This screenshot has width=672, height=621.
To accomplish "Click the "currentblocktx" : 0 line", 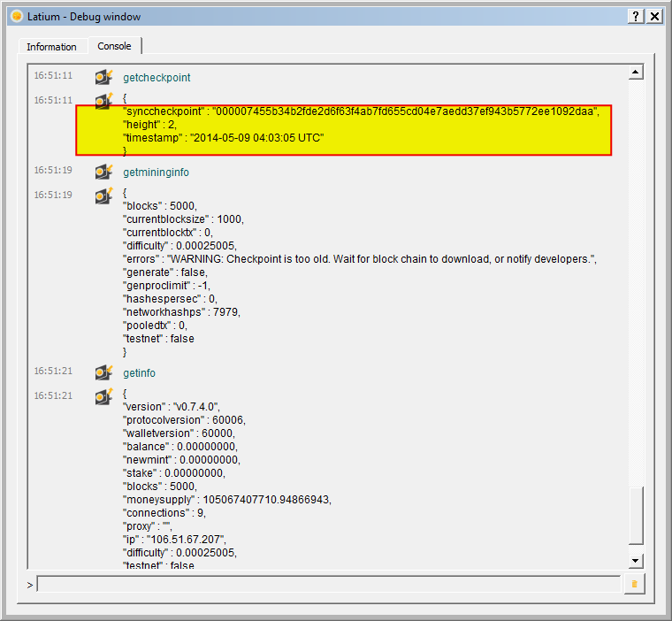I will pos(168,233).
